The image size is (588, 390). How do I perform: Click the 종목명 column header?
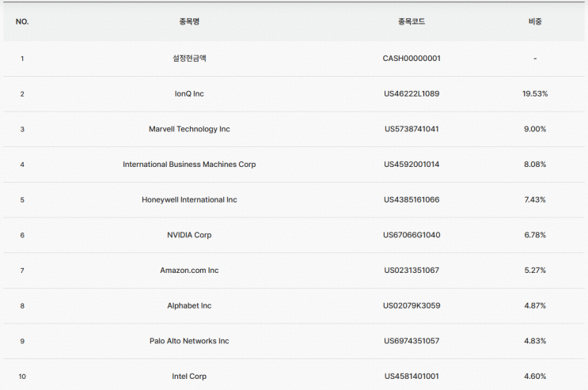click(x=189, y=21)
